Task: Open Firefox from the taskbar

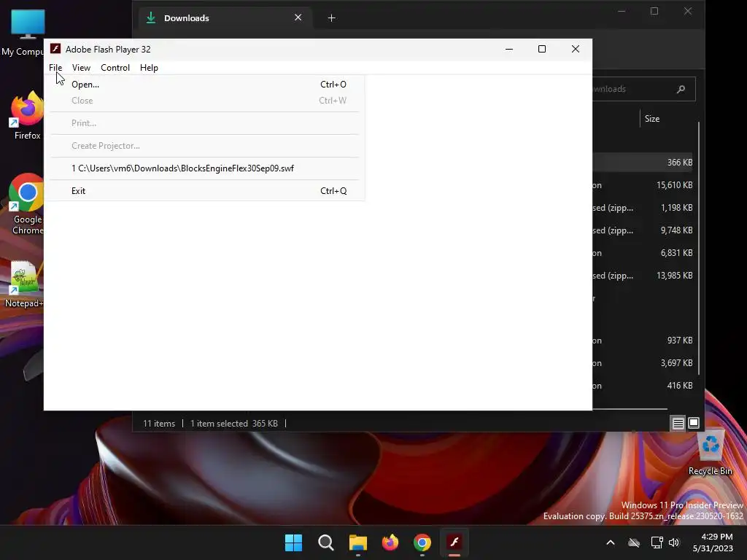Action: (x=390, y=542)
